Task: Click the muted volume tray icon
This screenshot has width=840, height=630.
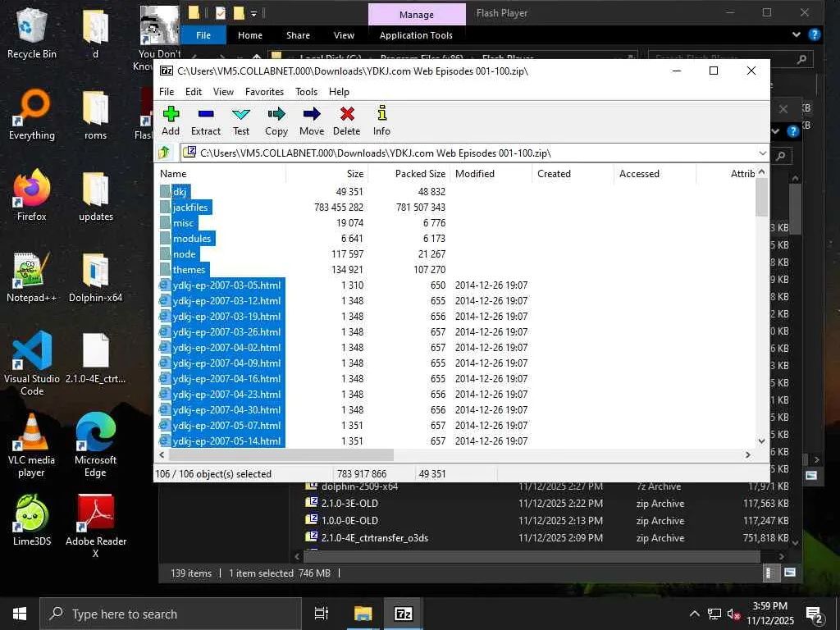Action: (x=733, y=614)
